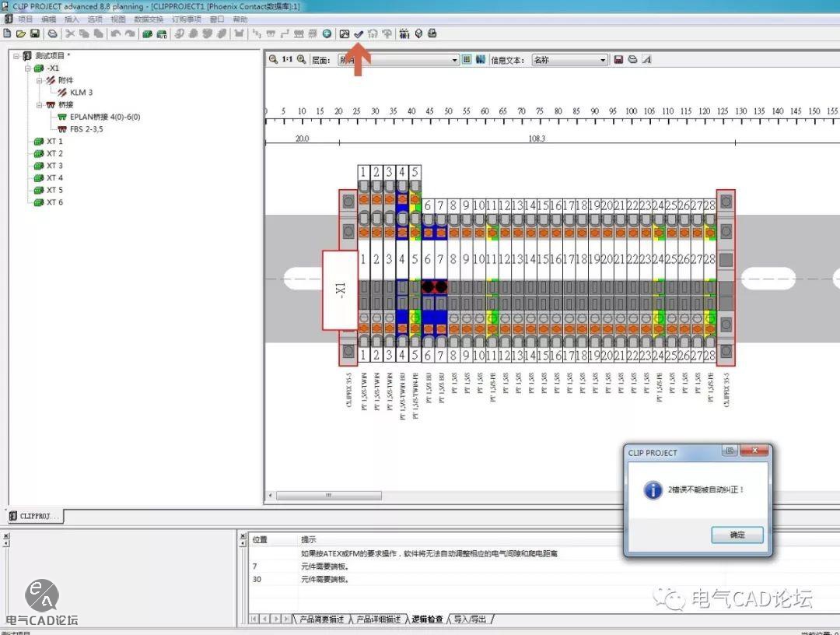
Task: Open the 数据交换 menu
Action: click(149, 19)
